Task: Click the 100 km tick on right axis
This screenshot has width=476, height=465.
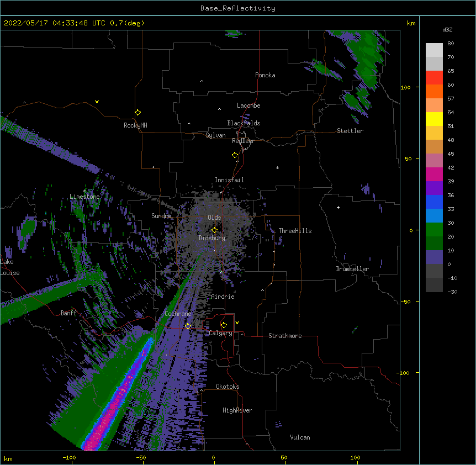Action: tap(405, 87)
